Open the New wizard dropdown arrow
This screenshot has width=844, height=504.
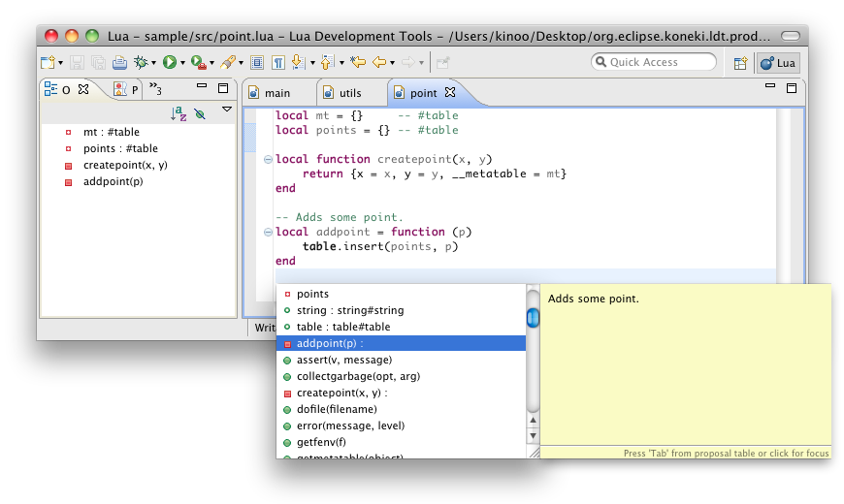(x=60, y=63)
